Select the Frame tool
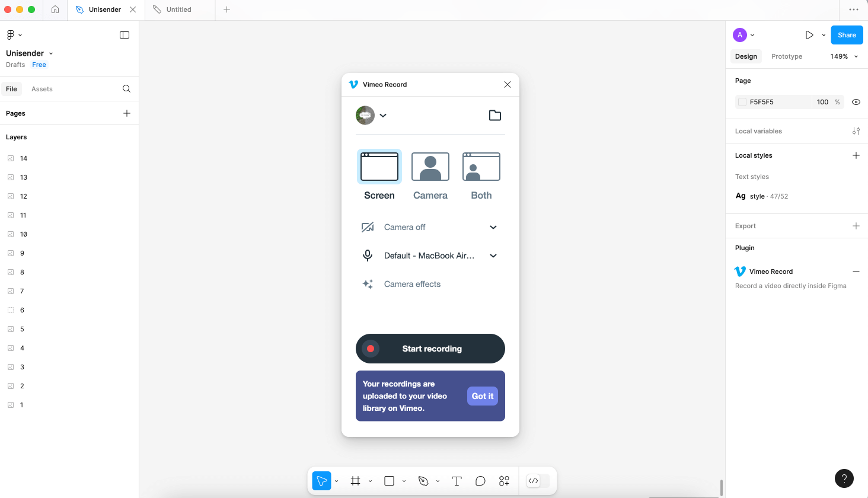This screenshot has height=498, width=868. click(355, 481)
